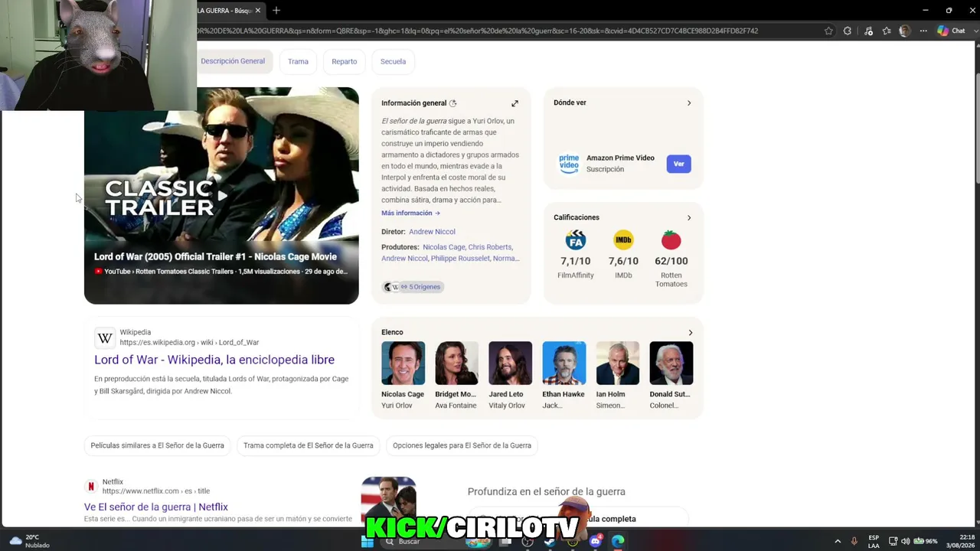The height and width of the screenshot is (551, 980).
Task: Open Discord from the taskbar
Action: click(x=596, y=542)
